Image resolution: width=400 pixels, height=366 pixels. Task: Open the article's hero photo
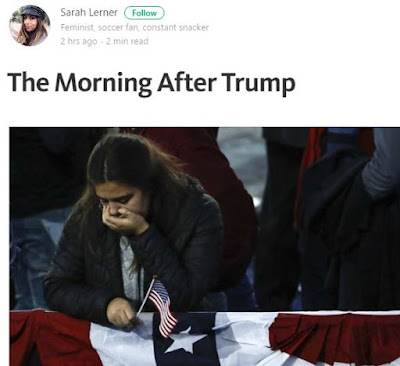click(205, 246)
